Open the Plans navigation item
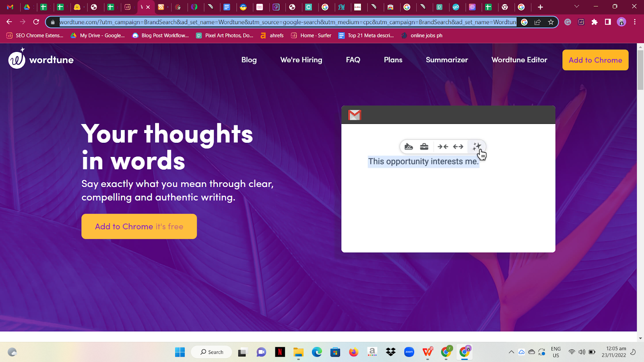 tap(393, 60)
